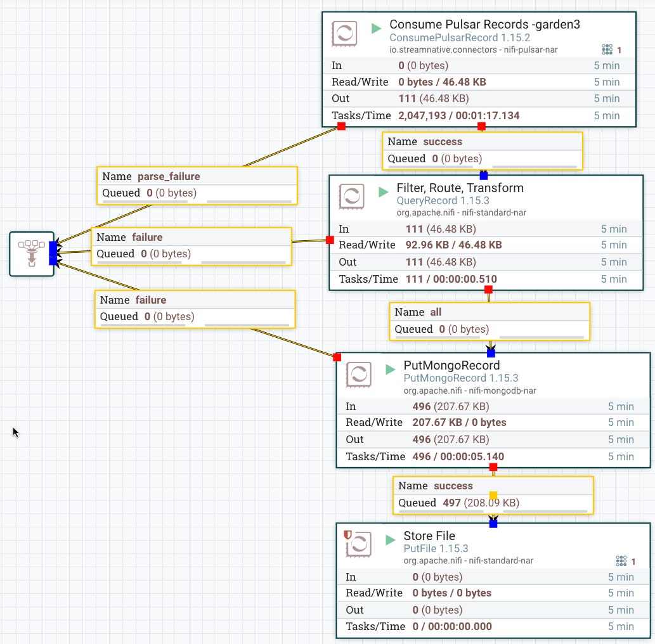Select the funnel icon on the left canvas
655x644 pixels.
click(x=32, y=253)
